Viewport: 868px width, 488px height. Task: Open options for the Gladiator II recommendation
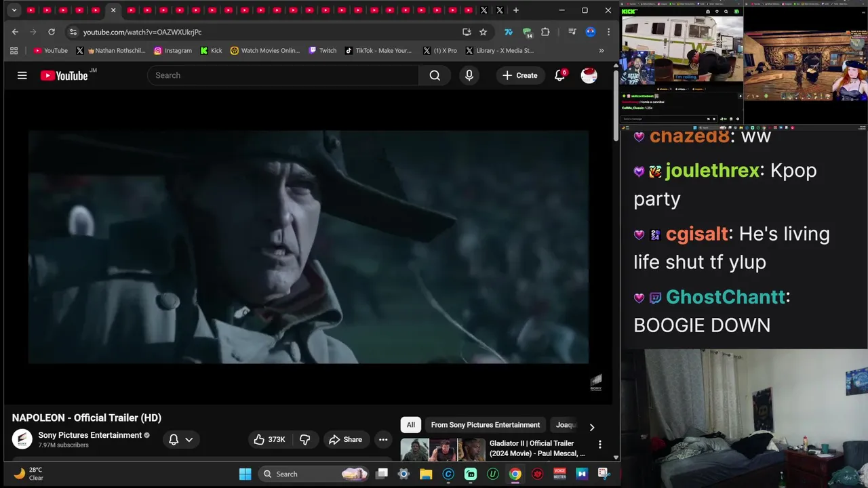pos(599,445)
